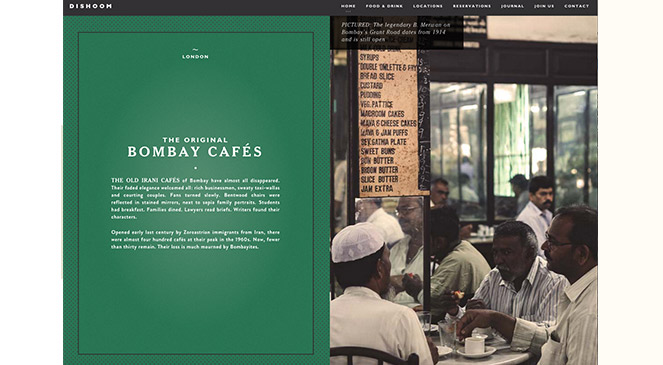This screenshot has width=663, height=365.
Task: Open the JOURNAL nav link
Action: tap(512, 6)
